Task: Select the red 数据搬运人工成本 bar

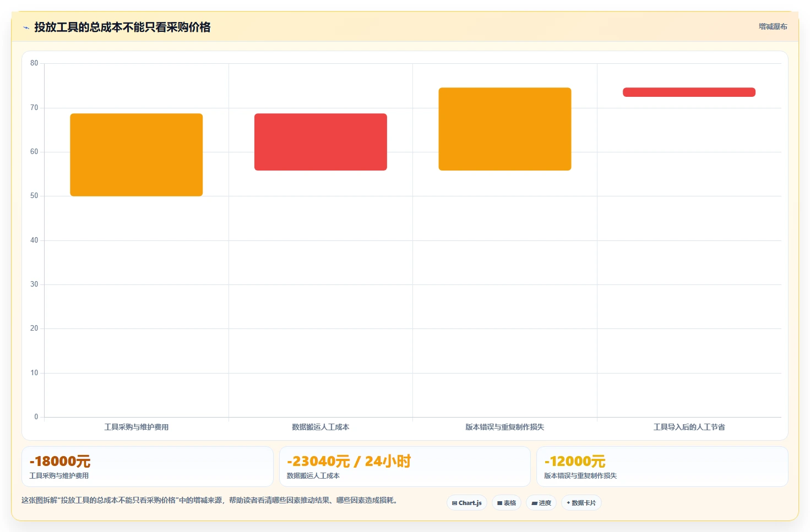Action: [320, 142]
